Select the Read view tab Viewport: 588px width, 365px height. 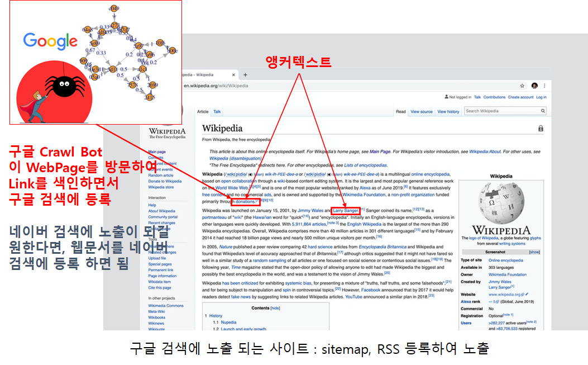click(x=401, y=112)
